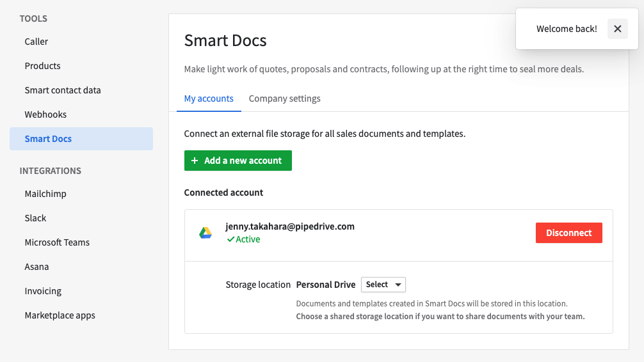The width and height of the screenshot is (644, 362).
Task: Select Smart Docs in the sidebar
Action: [x=81, y=139]
